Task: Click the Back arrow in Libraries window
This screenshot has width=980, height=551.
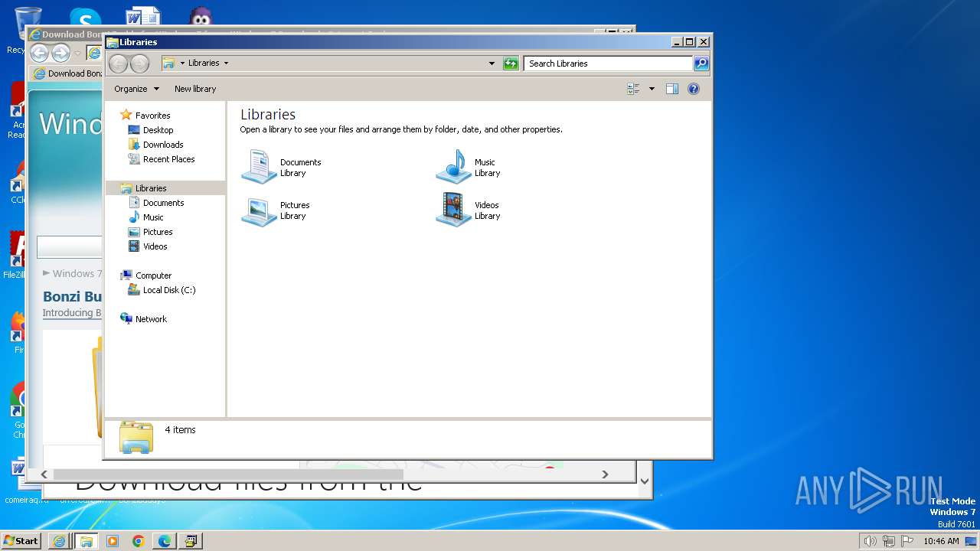Action: click(x=118, y=64)
